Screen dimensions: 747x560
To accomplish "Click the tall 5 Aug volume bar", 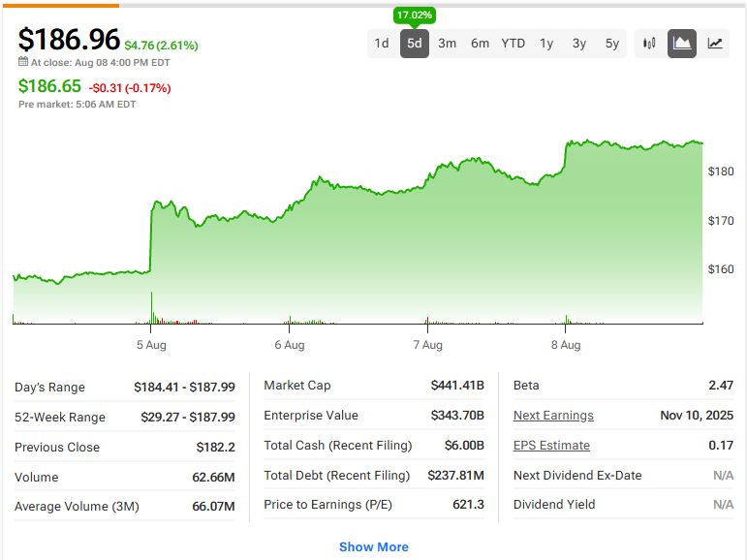I will pos(151,308).
